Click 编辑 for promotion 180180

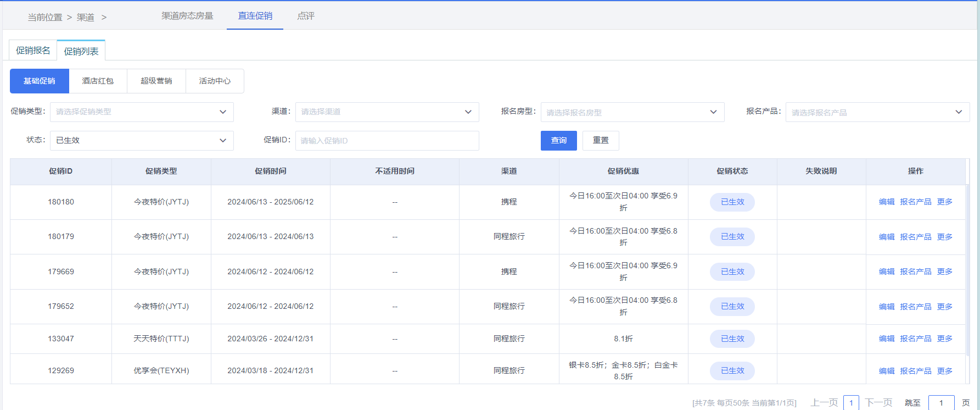(x=886, y=202)
